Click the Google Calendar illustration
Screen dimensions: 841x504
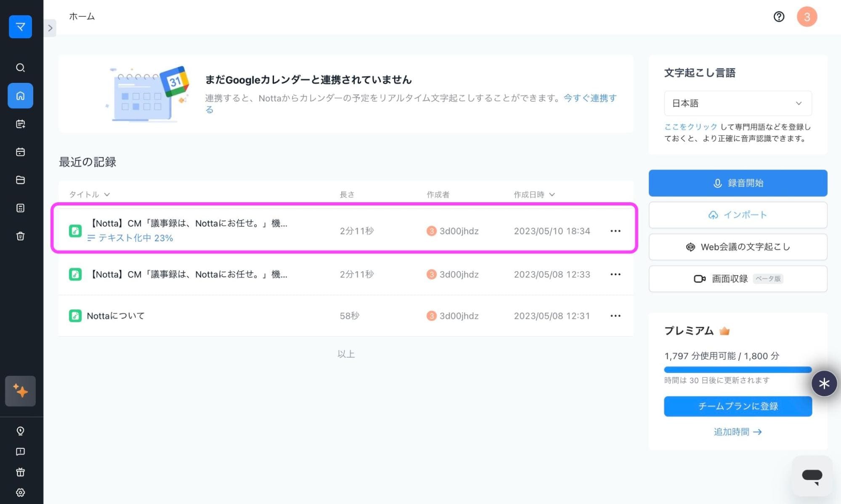click(x=148, y=94)
